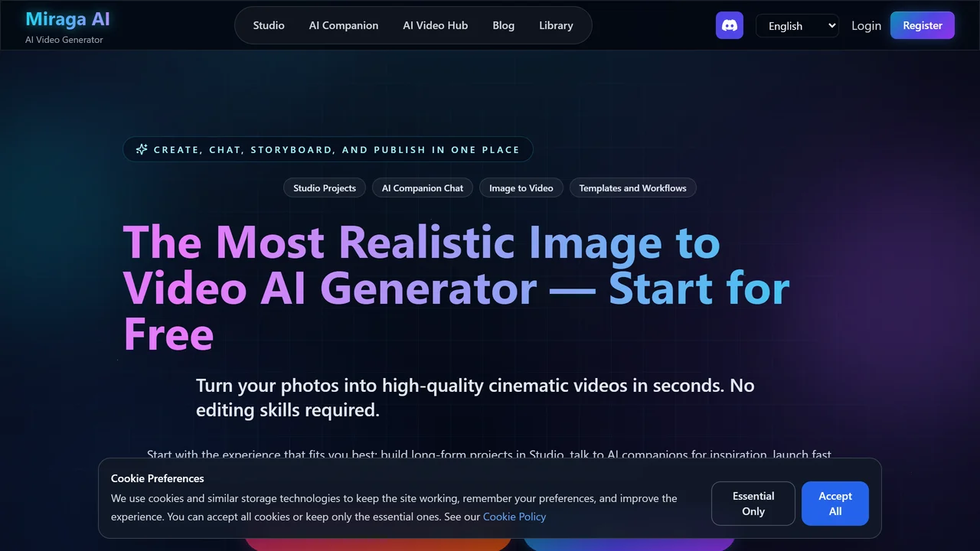Open the Blog page
This screenshot has width=980, height=551.
pos(504,25)
